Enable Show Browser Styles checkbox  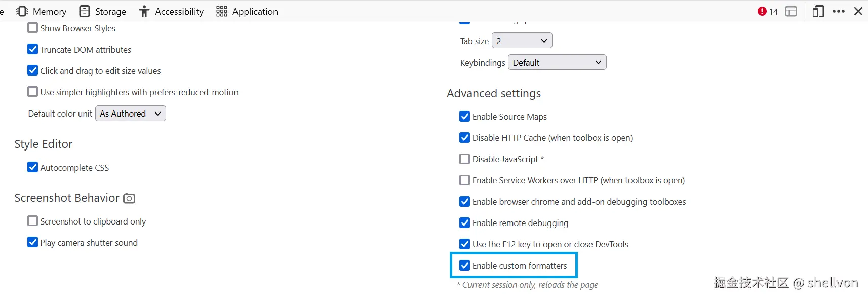coord(33,28)
